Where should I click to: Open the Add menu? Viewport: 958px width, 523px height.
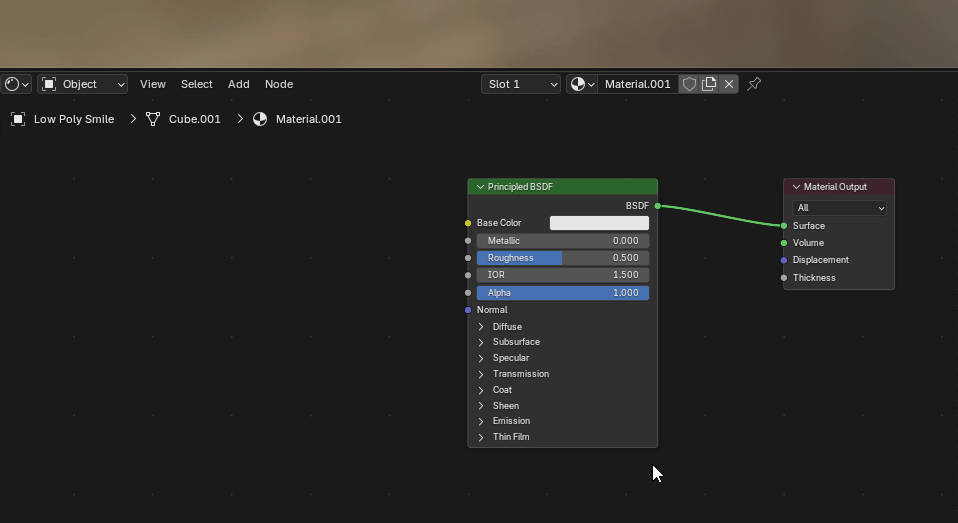pyautogui.click(x=238, y=84)
